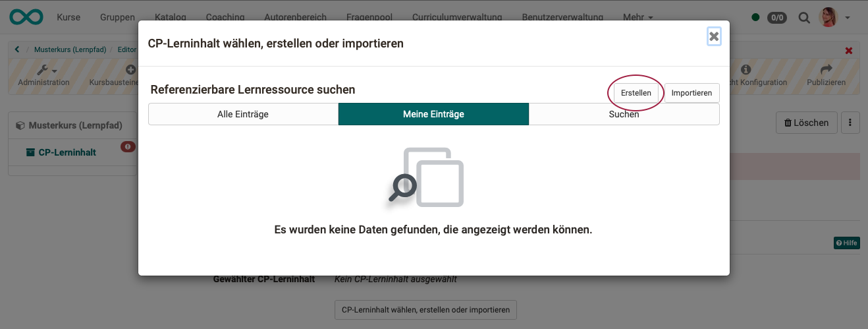Open the Musterkurs (Lernpfad) breadcrumb link
Image resolution: width=868 pixels, height=329 pixels.
(70, 49)
